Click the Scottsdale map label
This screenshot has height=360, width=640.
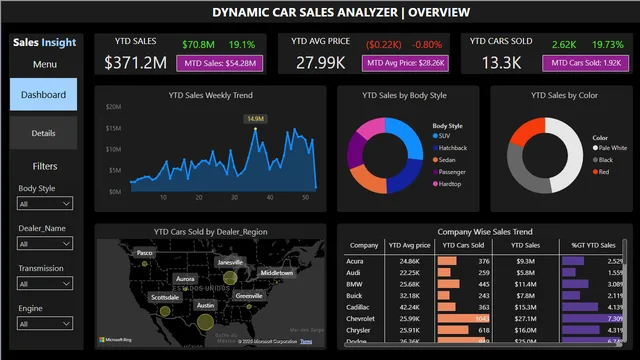point(165,297)
